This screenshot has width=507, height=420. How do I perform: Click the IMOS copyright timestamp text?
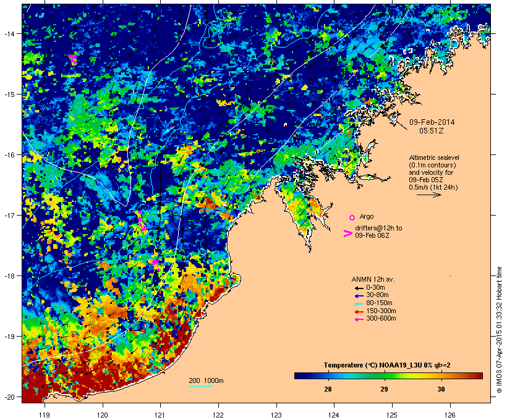click(x=499, y=330)
